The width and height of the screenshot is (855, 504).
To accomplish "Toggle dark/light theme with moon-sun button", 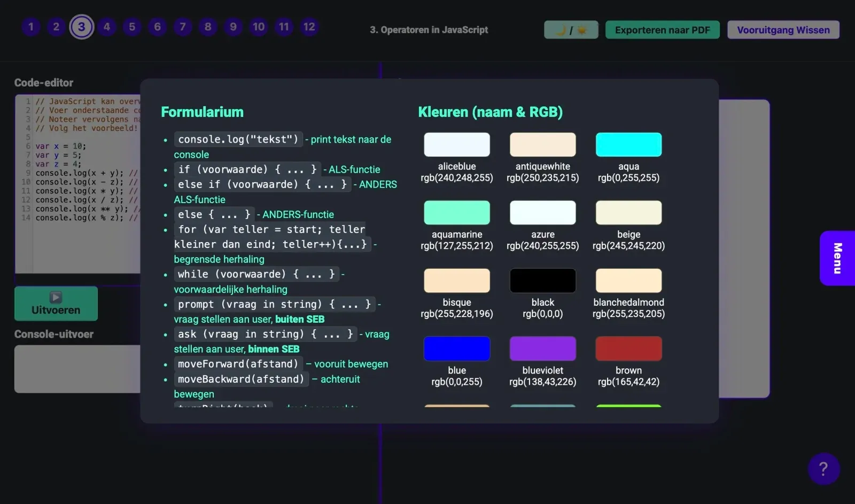I will pyautogui.click(x=571, y=30).
